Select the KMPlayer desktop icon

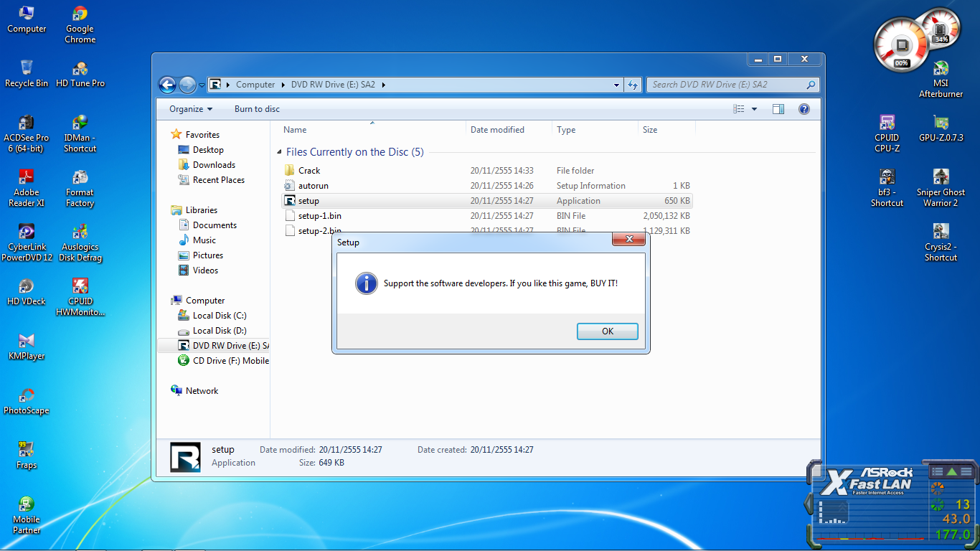coord(27,346)
